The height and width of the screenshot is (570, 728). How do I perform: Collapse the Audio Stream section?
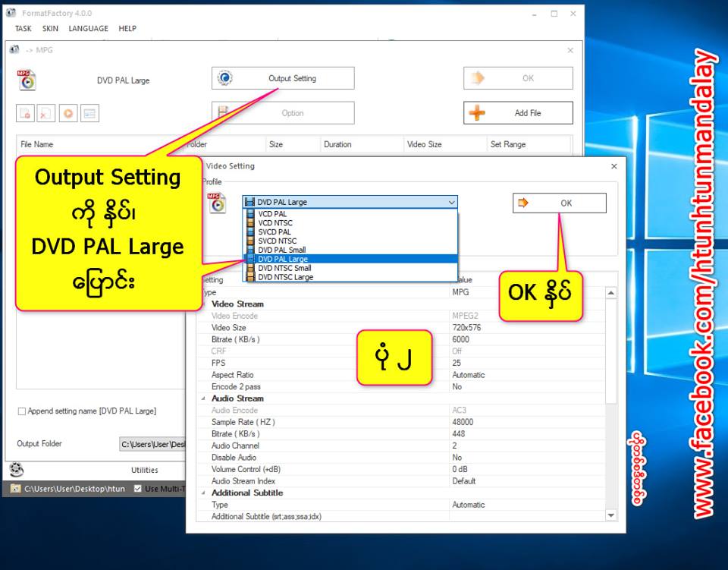pos(203,398)
